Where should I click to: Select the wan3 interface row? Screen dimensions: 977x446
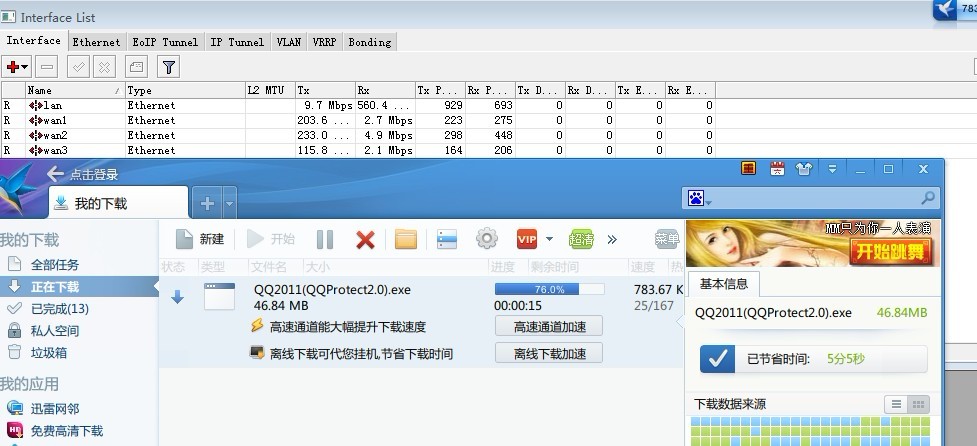coord(358,151)
